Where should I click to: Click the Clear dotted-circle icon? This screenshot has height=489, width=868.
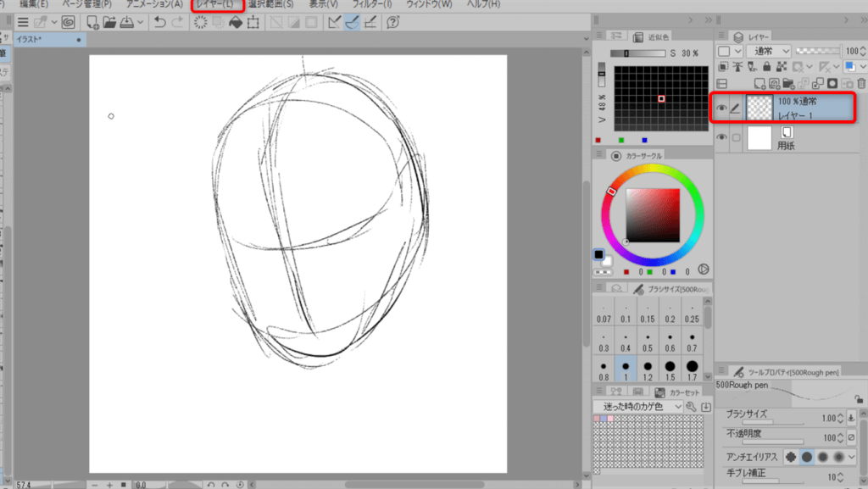[x=200, y=22]
